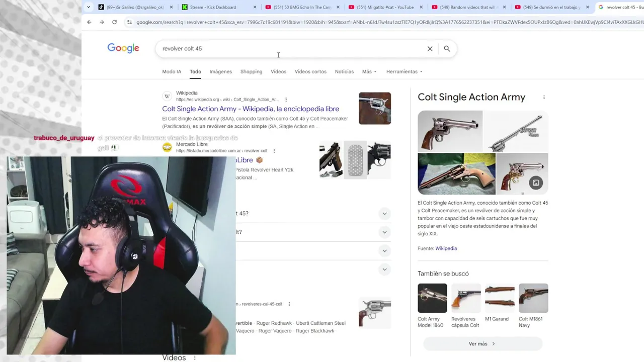Image resolution: width=644 pixels, height=362 pixels.
Task: Click the black revolver Mercado Libre thumbnail
Action: pos(379,160)
